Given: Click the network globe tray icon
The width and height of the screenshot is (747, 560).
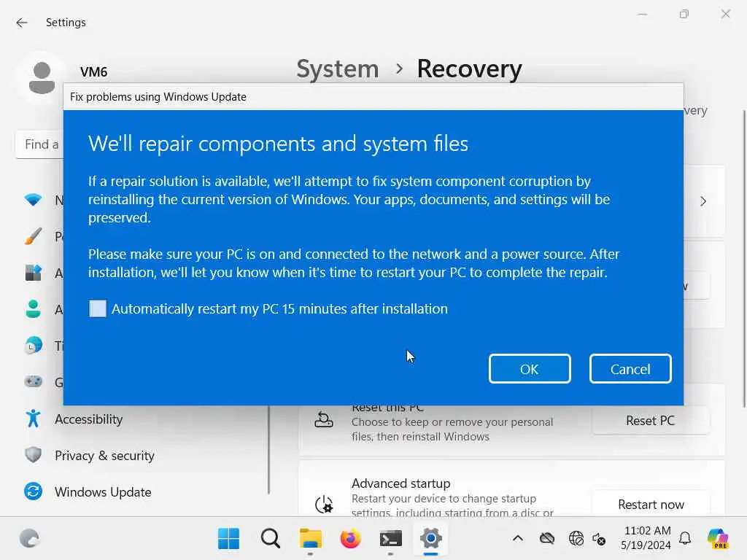Looking at the screenshot, I should [576, 539].
